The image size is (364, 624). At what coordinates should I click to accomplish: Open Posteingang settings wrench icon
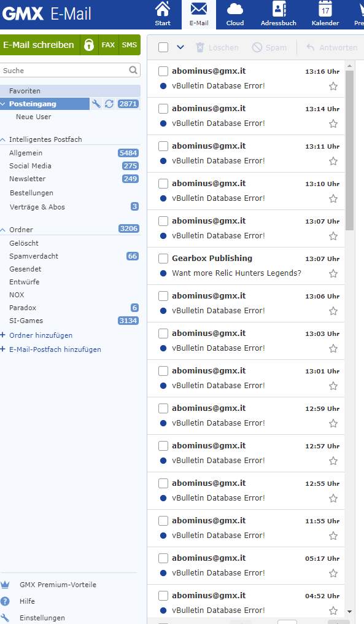coord(96,104)
